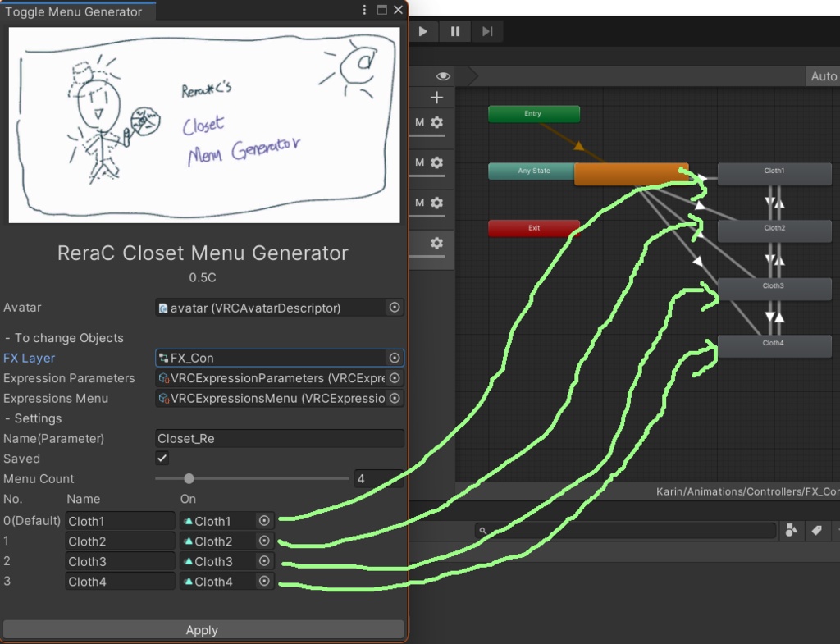
Task: Open the object picker next to Cloth1
Action: (x=263, y=520)
